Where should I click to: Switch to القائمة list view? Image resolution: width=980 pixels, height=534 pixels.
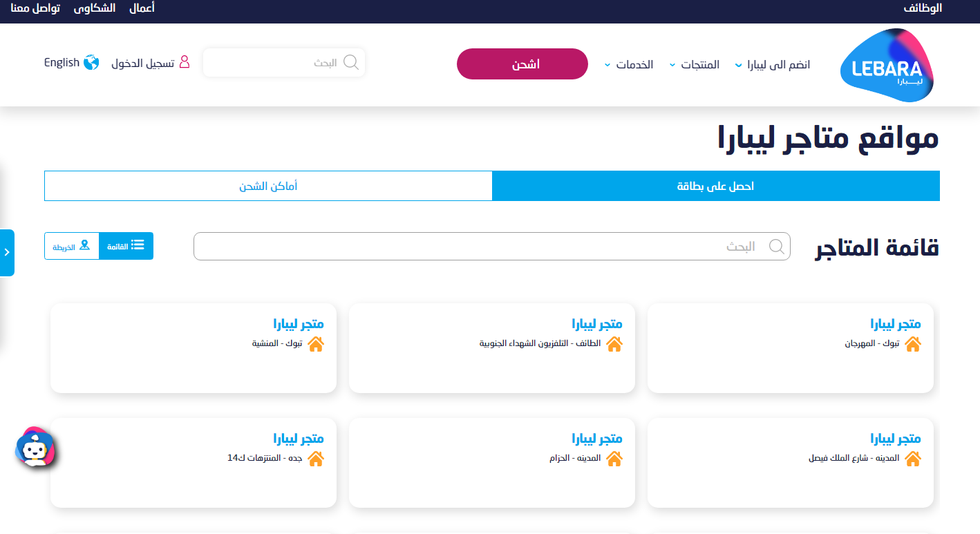(x=126, y=246)
